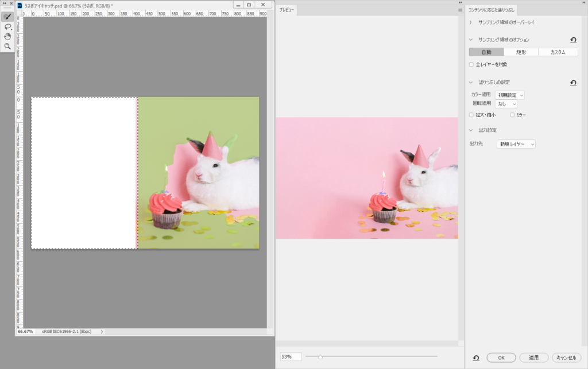Open the 回転適用 dropdown
Screen dimensions: 588x369
click(x=506, y=104)
